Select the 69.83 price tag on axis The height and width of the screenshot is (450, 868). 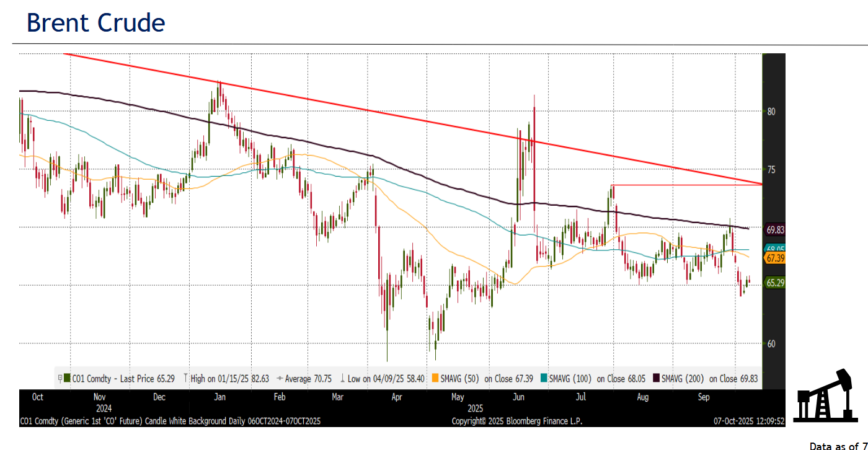click(x=776, y=229)
